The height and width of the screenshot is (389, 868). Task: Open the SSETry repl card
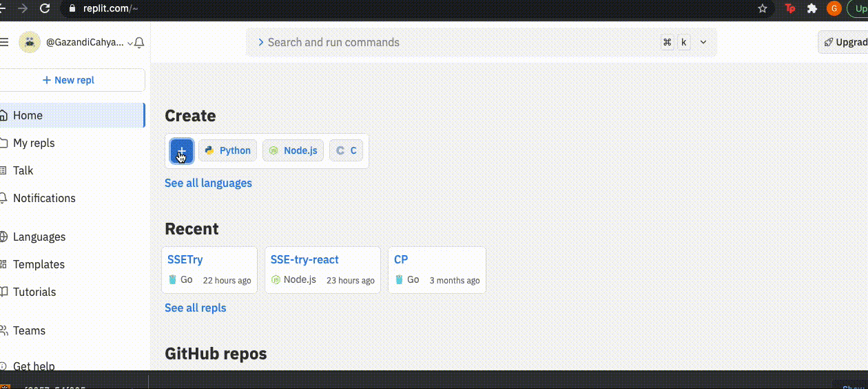tap(209, 270)
